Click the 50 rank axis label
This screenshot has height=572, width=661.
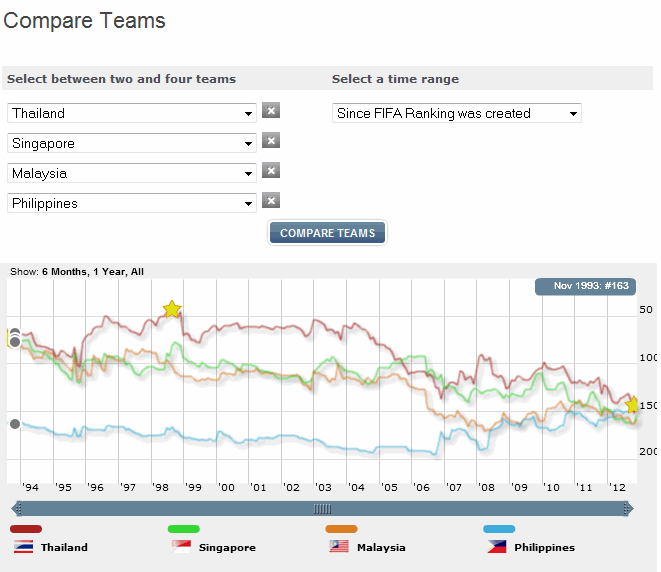(646, 310)
